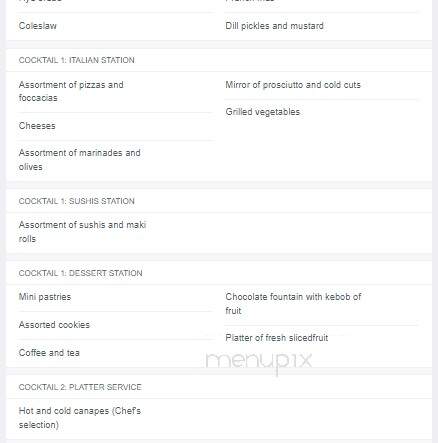Open Cocktail 2: Platter Service header

[x=80, y=387]
